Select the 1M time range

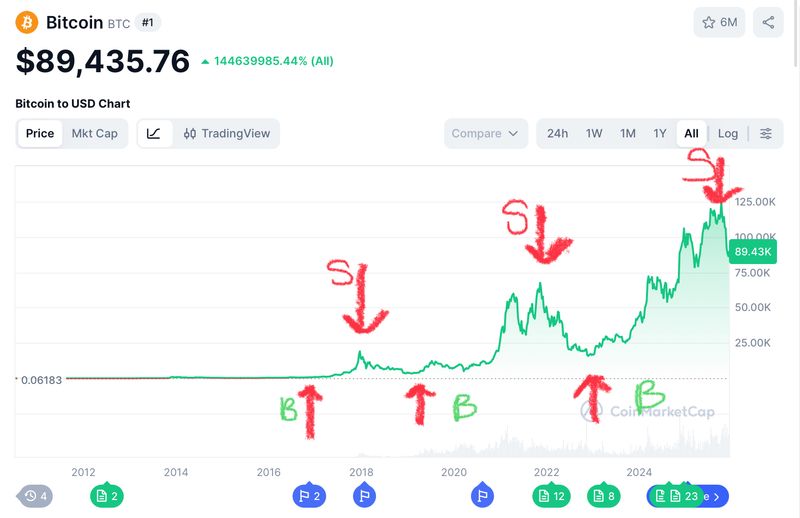click(x=628, y=133)
